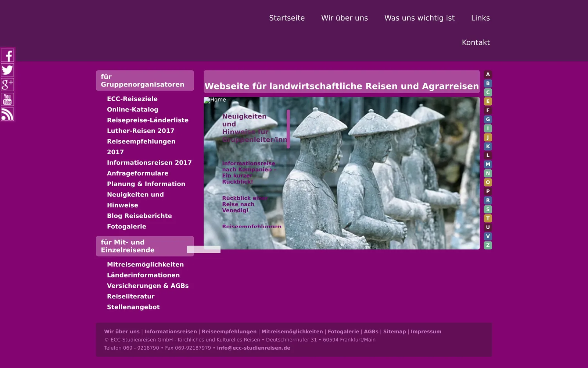Open Mitreisemöglichkeiten in the sidebar

(x=145, y=265)
